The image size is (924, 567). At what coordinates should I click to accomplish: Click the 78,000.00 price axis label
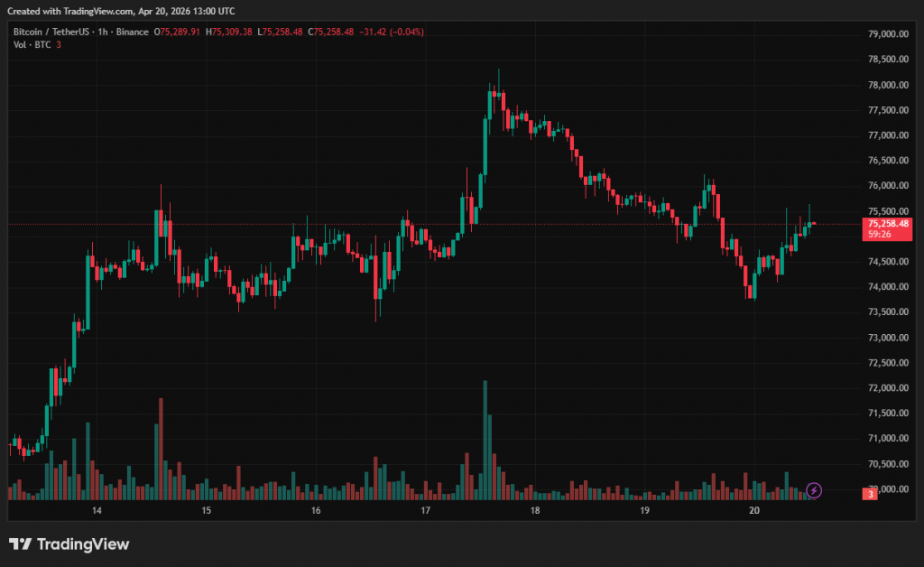point(887,85)
